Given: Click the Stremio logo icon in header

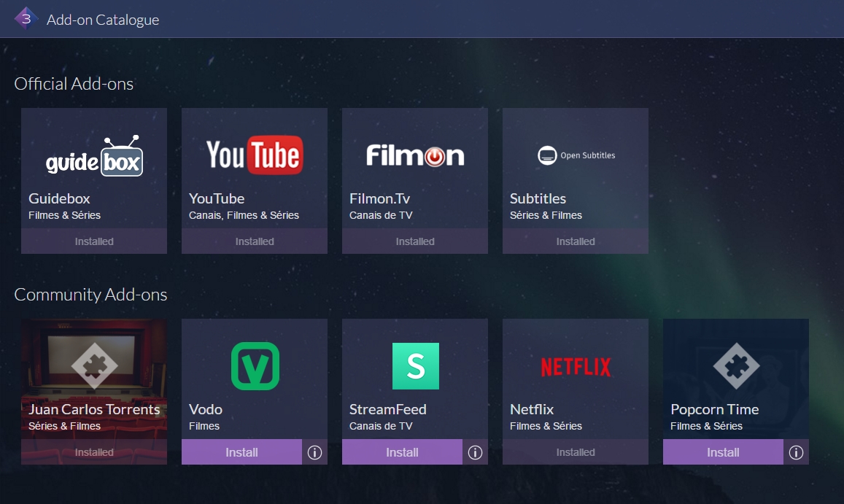Looking at the screenshot, I should coord(26,19).
